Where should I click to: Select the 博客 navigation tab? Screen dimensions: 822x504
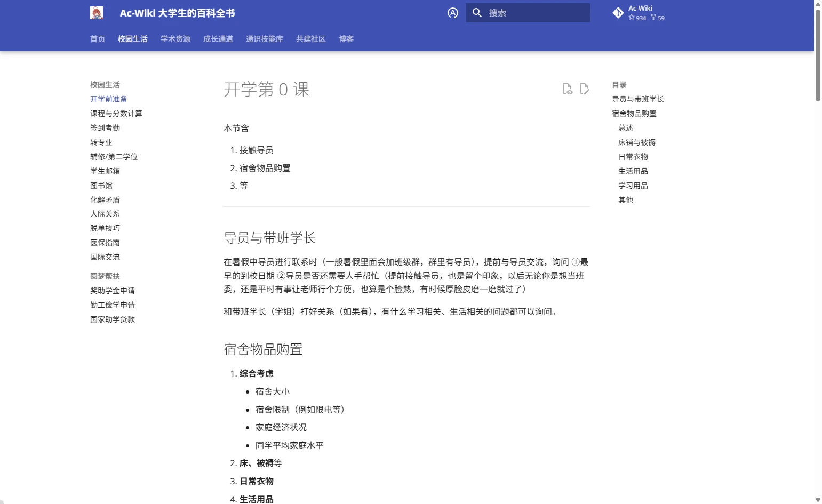pyautogui.click(x=346, y=39)
